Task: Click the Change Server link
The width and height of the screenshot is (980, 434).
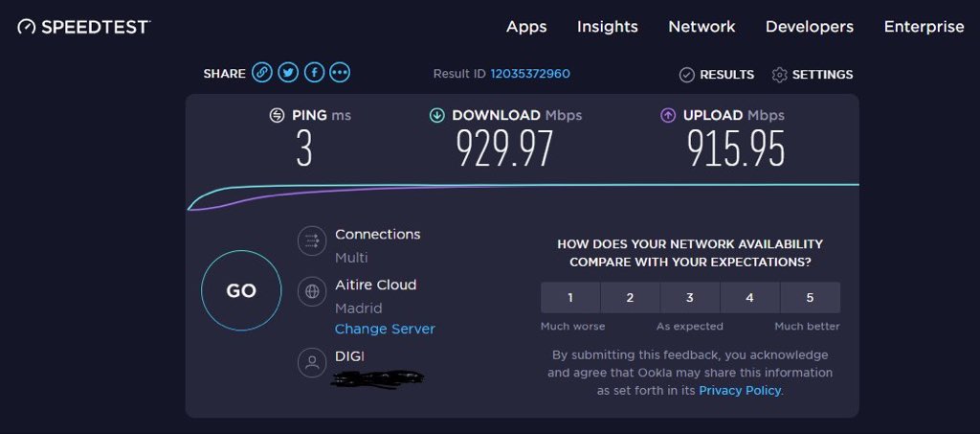Action: (x=385, y=329)
